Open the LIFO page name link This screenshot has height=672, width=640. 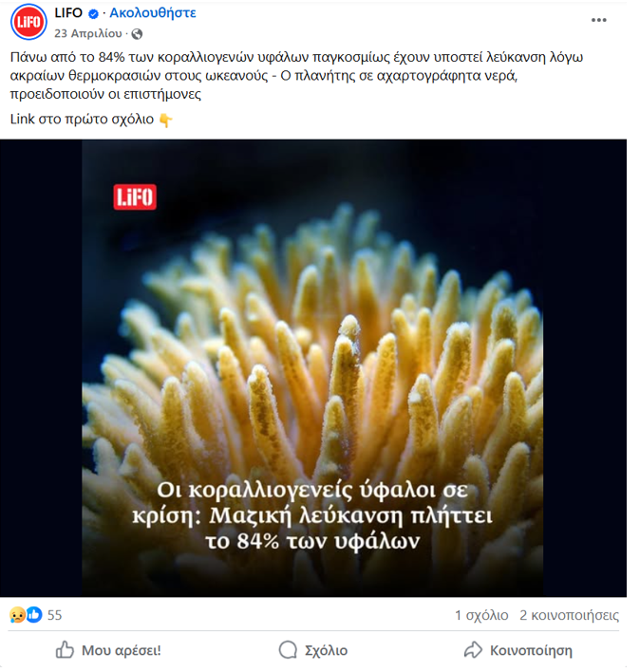68,13
